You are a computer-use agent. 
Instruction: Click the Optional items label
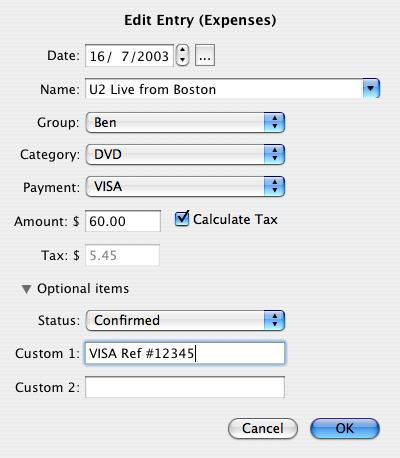tap(83, 289)
